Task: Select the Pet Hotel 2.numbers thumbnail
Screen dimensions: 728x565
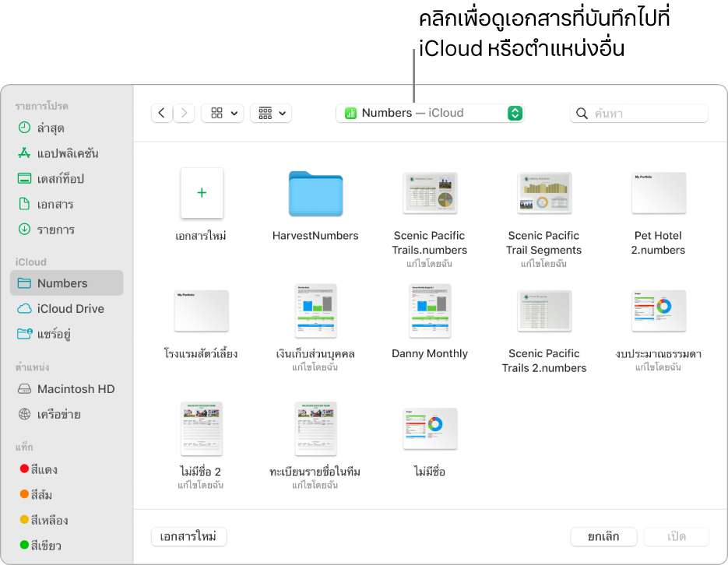Action: click(x=659, y=193)
